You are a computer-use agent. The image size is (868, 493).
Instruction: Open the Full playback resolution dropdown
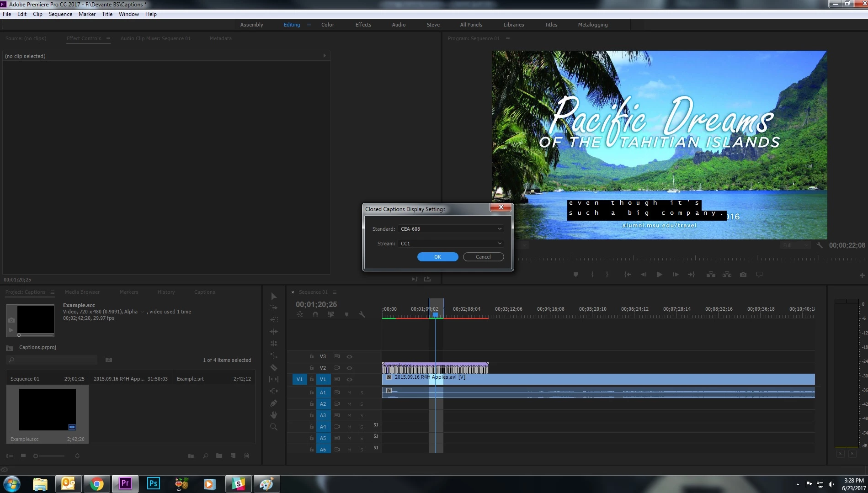pos(796,245)
